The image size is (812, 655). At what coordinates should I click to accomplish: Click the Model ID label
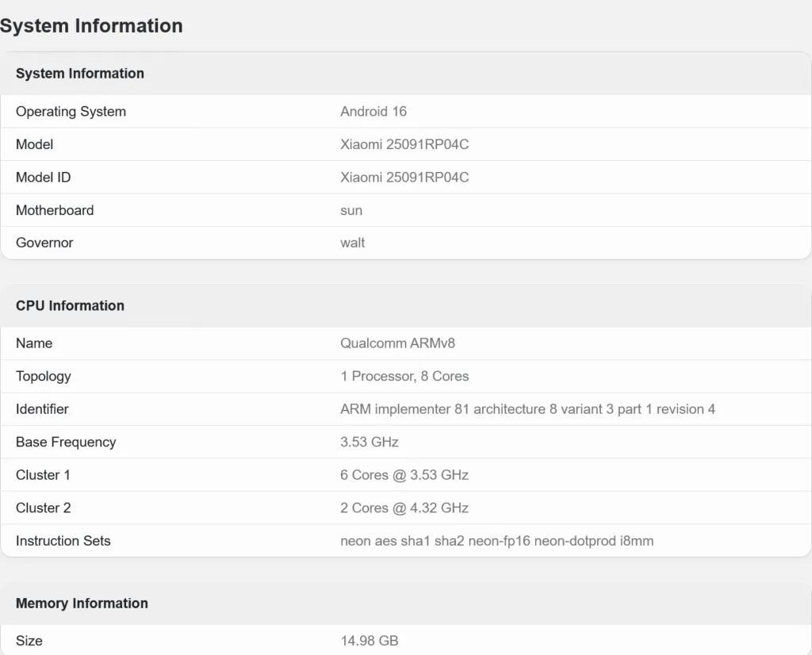tap(43, 177)
